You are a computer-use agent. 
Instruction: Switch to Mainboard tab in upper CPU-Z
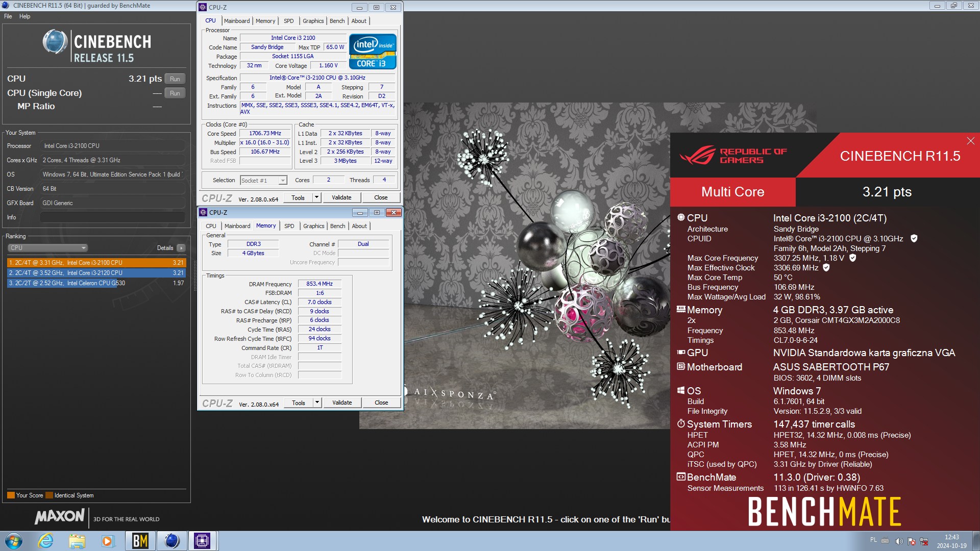[237, 21]
